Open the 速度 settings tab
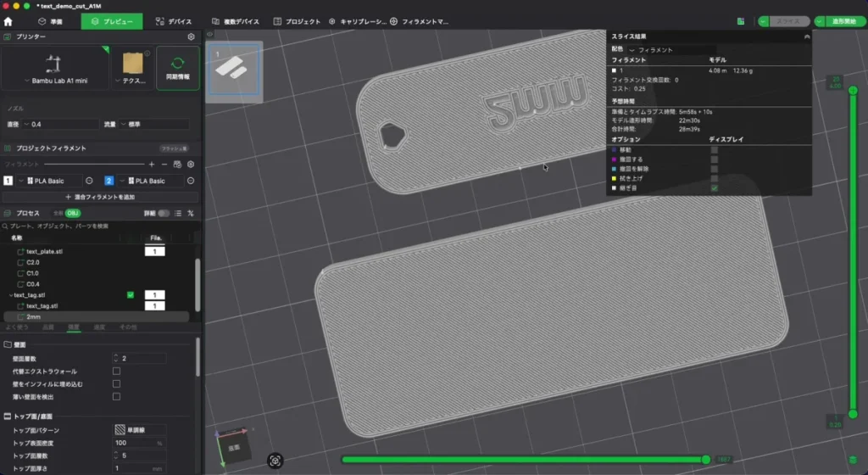The height and width of the screenshot is (475, 868). [x=99, y=327]
